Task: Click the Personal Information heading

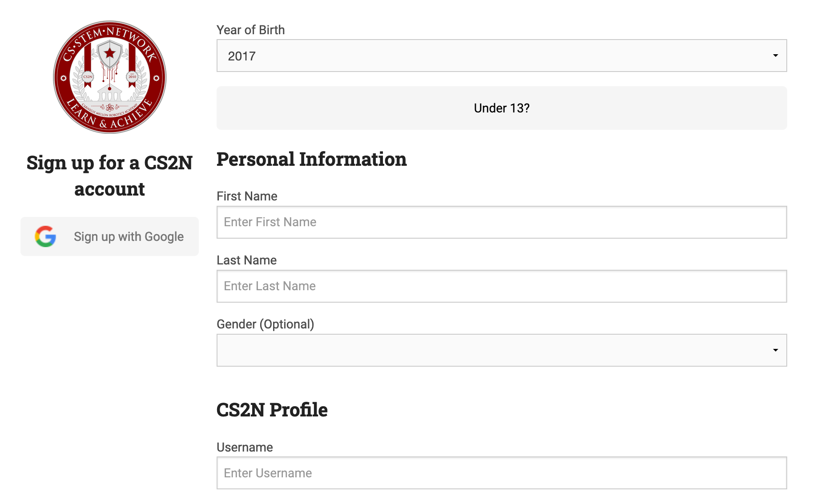Action: [311, 159]
